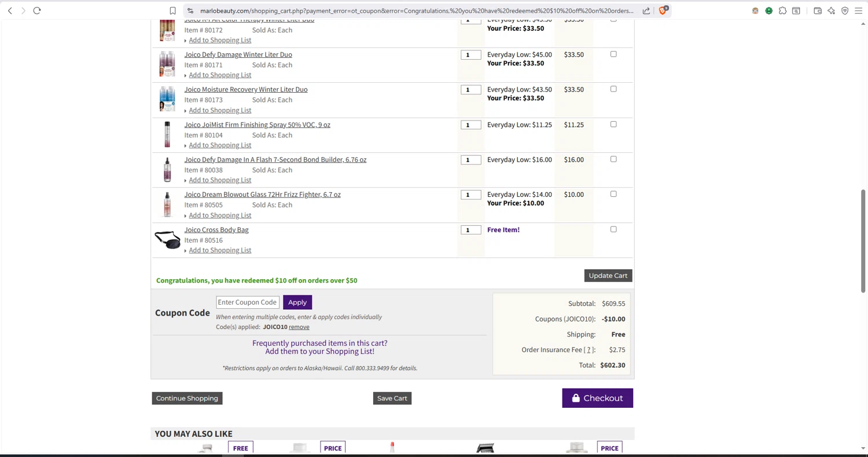Open Joico JoiMist Firm Finishing Spray link

[257, 125]
